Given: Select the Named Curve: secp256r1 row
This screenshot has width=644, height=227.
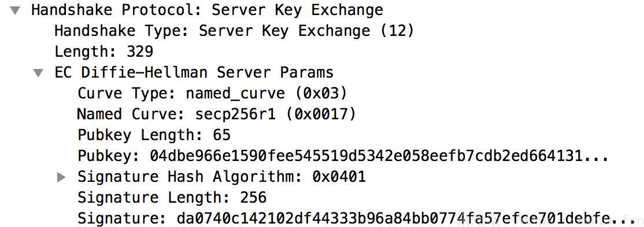Looking at the screenshot, I should (217, 114).
